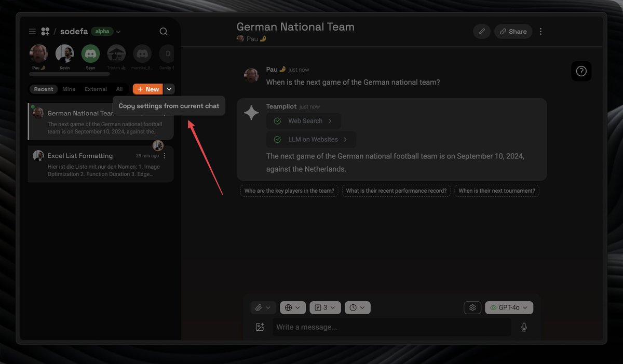Select the Recent filter toggle
The height and width of the screenshot is (364, 623).
[x=44, y=89]
